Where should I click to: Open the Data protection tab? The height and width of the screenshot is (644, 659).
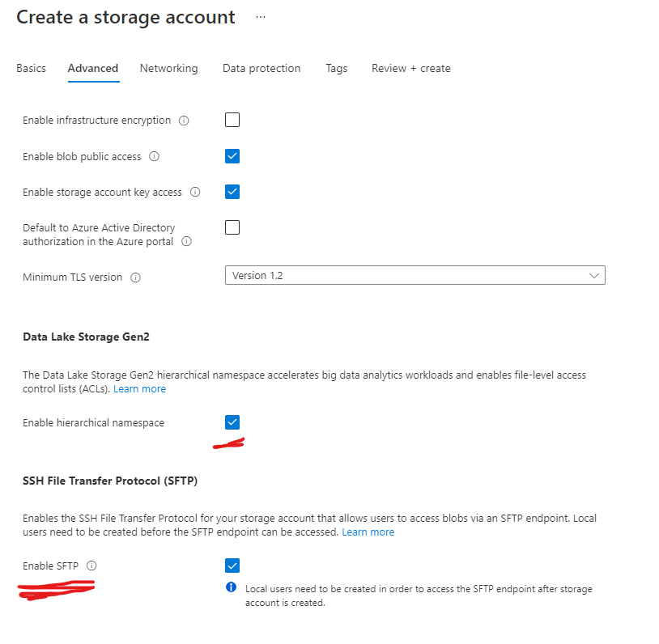[x=261, y=68]
